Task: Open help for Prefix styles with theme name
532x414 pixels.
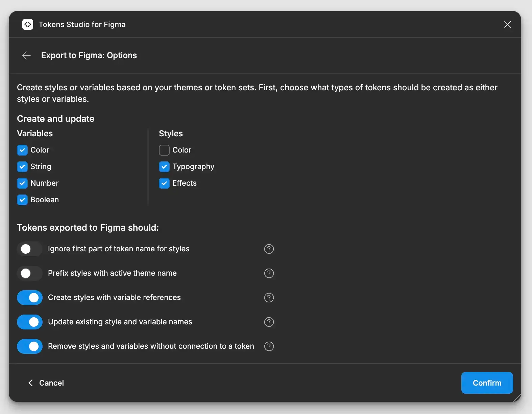Action: pos(269,273)
